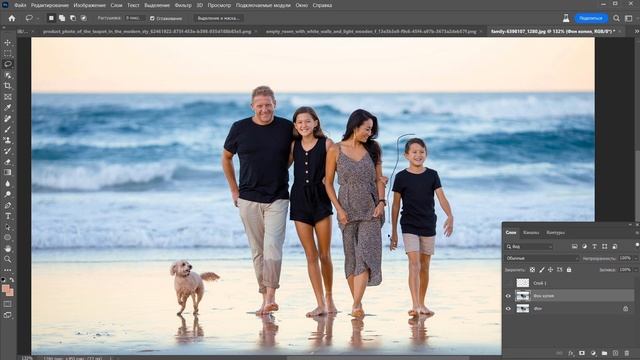The height and width of the screenshot is (360, 640).
Task: Create a new layer with plus icon
Action: [616, 353]
